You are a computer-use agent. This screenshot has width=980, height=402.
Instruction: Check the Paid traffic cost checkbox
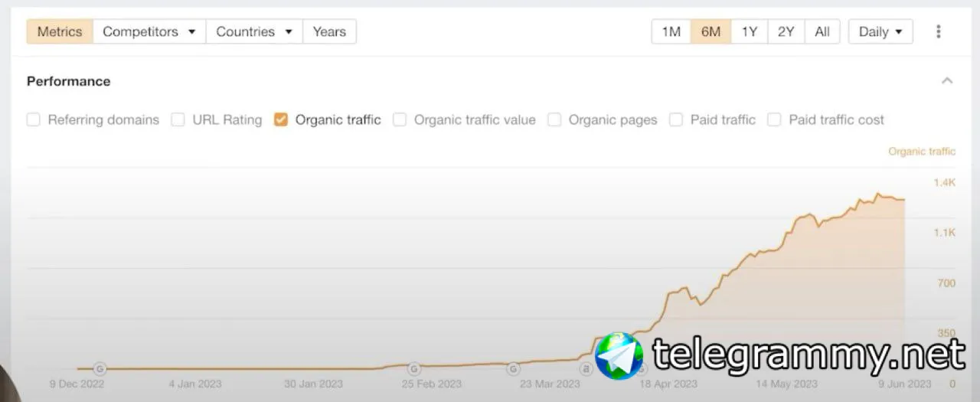click(x=775, y=119)
